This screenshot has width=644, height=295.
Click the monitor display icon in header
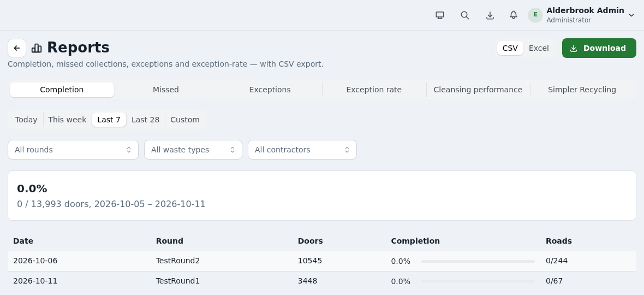(x=440, y=15)
